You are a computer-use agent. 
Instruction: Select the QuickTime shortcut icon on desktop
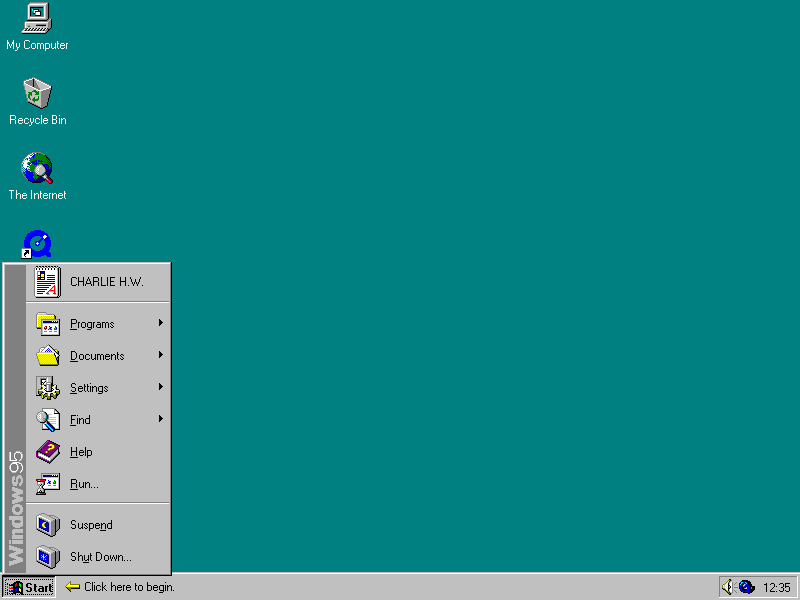(x=37, y=244)
